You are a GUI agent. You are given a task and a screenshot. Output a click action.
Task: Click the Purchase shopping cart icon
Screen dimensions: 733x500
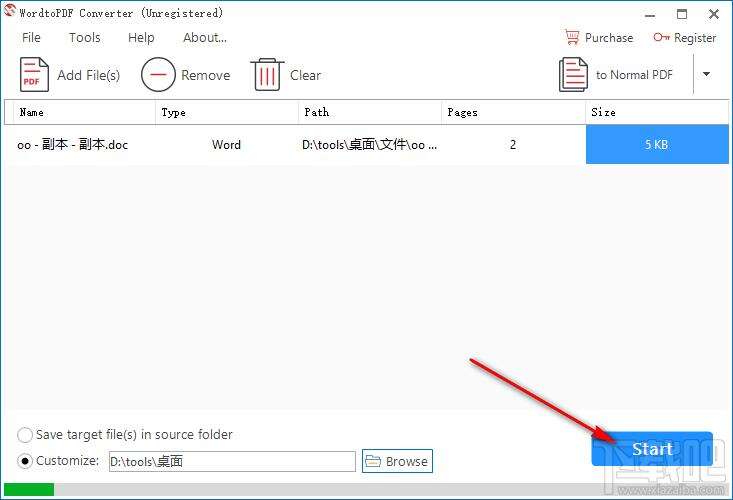[x=572, y=37]
